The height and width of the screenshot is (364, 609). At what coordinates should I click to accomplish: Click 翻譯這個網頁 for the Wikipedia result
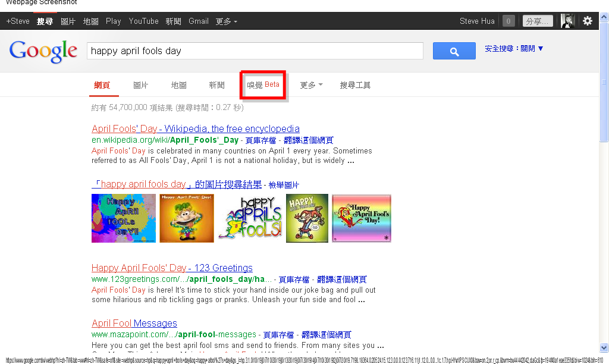pos(309,140)
